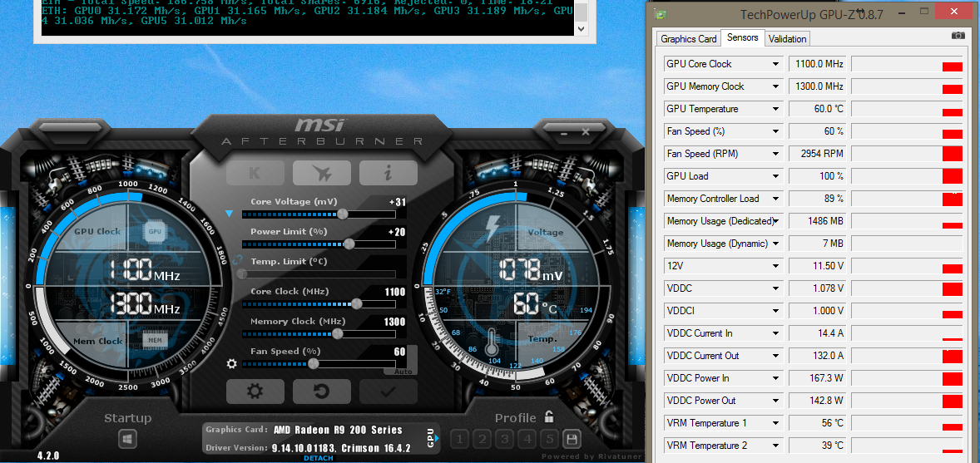Viewport: 980px width, 463px height.
Task: Toggle the Profile lock icon
Action: point(549,417)
